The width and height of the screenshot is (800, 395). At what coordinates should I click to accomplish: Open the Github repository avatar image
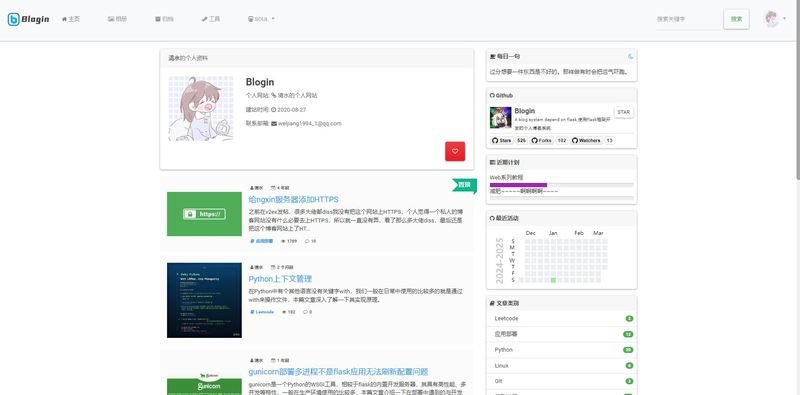(501, 117)
